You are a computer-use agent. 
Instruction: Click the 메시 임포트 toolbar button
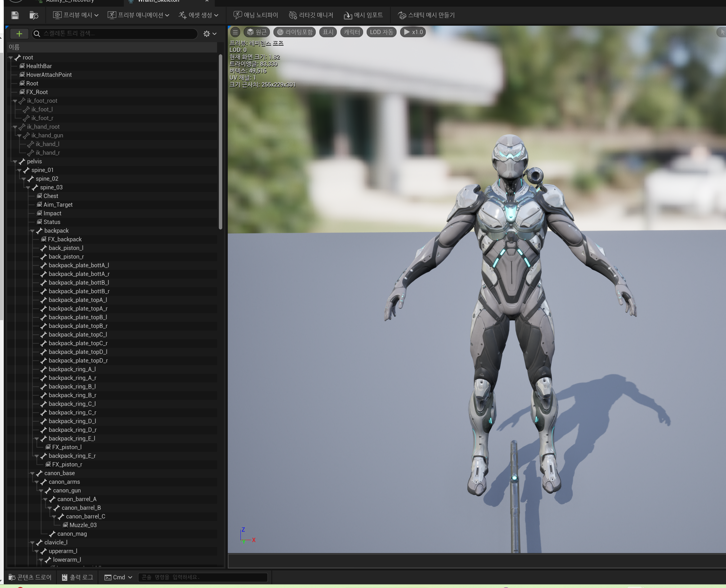pos(363,15)
